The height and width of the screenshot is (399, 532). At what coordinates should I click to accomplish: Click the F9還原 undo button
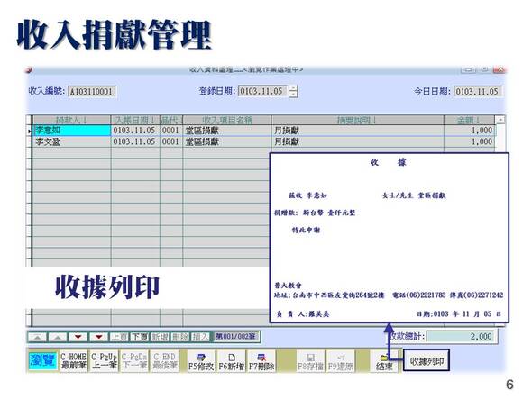point(341,362)
